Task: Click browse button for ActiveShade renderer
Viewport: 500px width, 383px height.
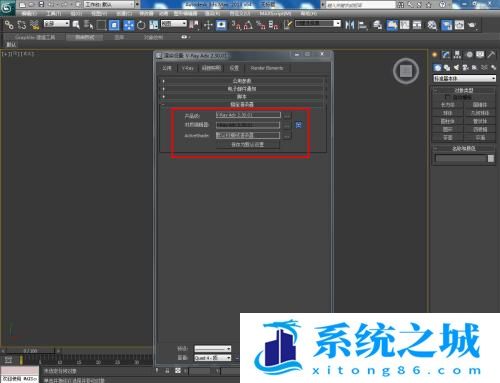Action: [x=287, y=135]
